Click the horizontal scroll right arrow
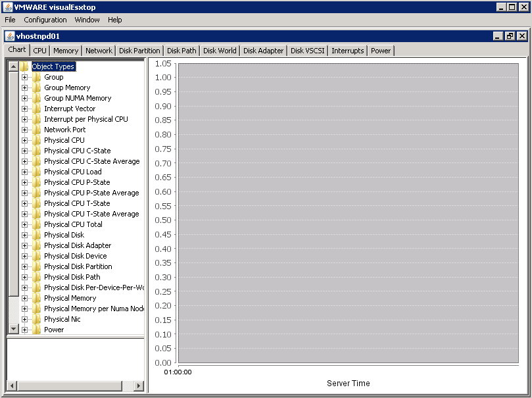This screenshot has width=532, height=398. point(139,386)
